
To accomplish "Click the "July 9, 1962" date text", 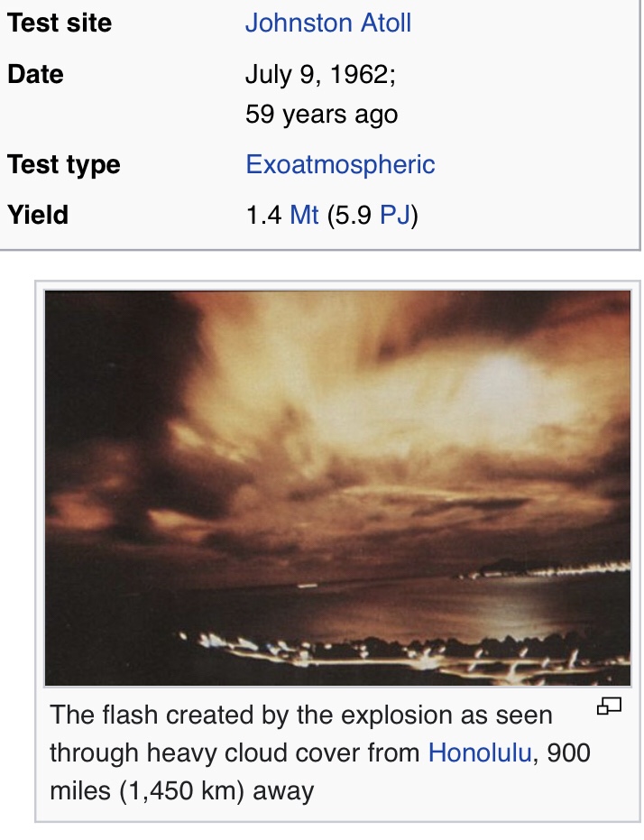I will (x=319, y=73).
